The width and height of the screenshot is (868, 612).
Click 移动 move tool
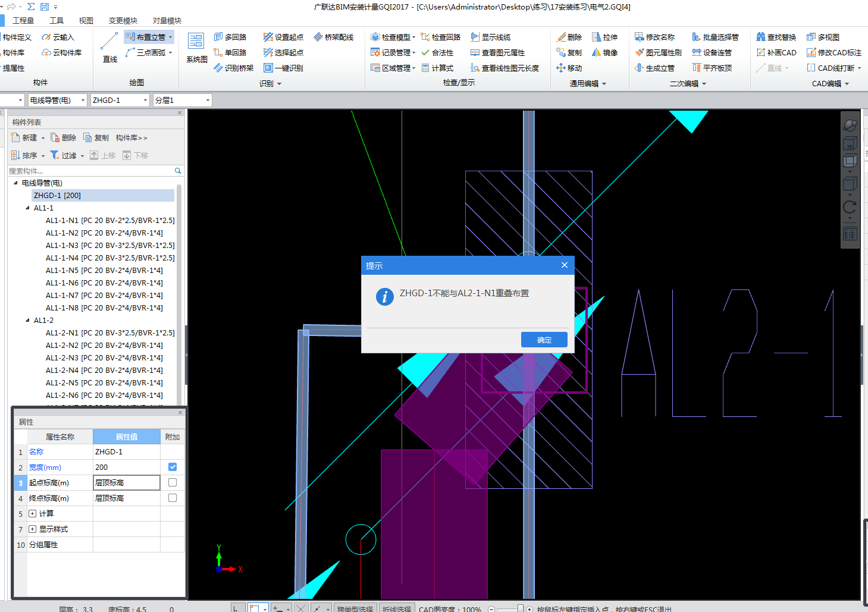coord(569,68)
